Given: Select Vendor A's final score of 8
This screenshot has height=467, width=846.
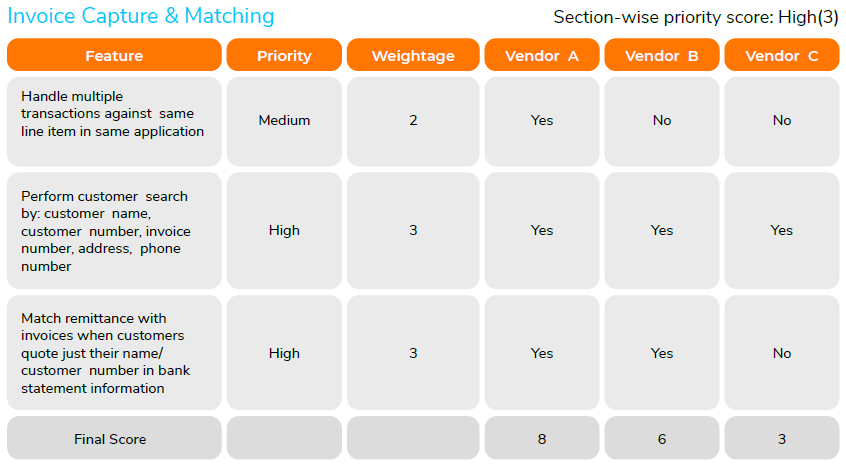Looking at the screenshot, I should [542, 439].
